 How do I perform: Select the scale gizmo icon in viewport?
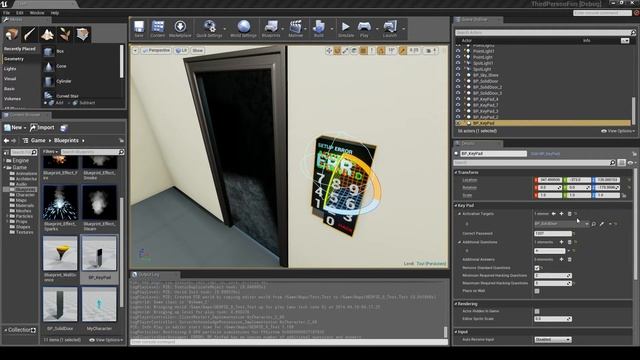point(346,51)
